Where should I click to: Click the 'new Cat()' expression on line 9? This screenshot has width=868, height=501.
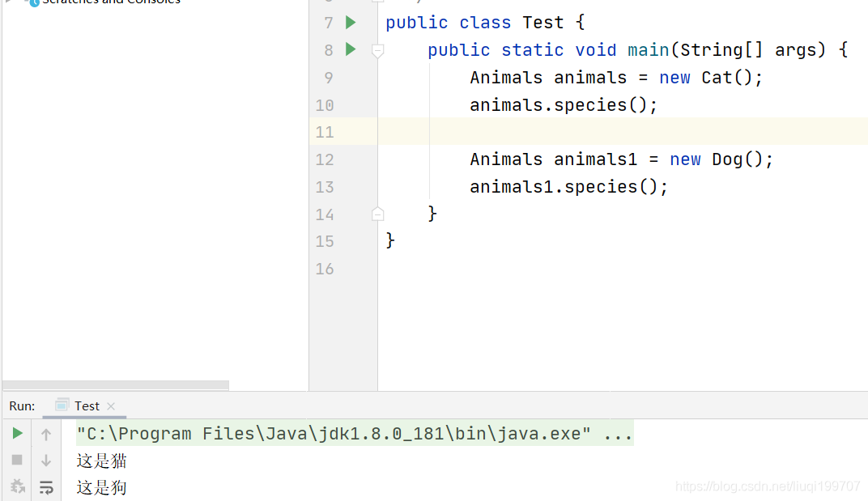click(x=706, y=78)
